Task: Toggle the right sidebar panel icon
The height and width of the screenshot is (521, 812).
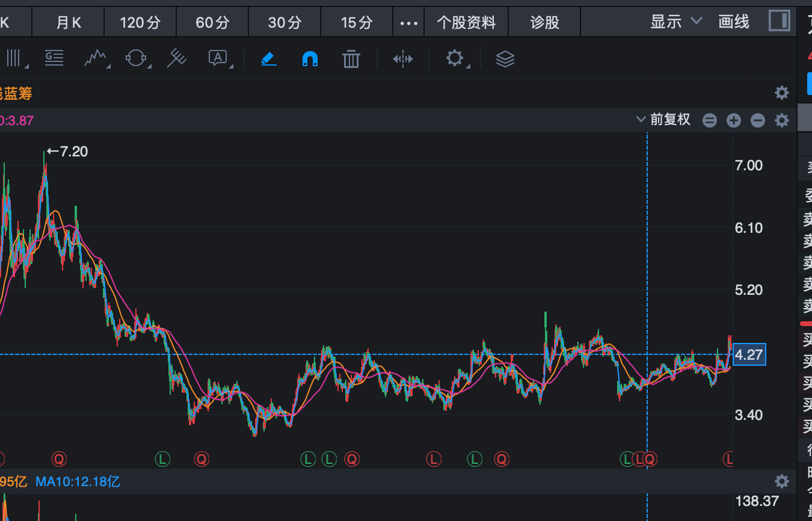Action: pyautogui.click(x=778, y=22)
